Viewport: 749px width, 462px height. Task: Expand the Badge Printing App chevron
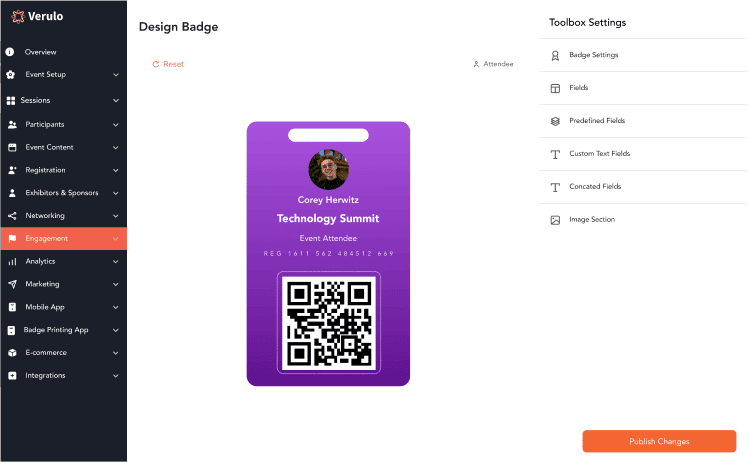pos(116,330)
